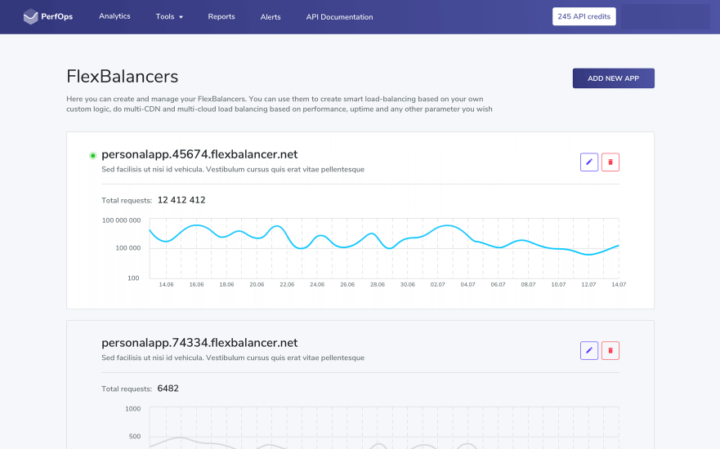Click the PerfOps brand name text
Screen dimensions: 720x449
[x=57, y=17]
